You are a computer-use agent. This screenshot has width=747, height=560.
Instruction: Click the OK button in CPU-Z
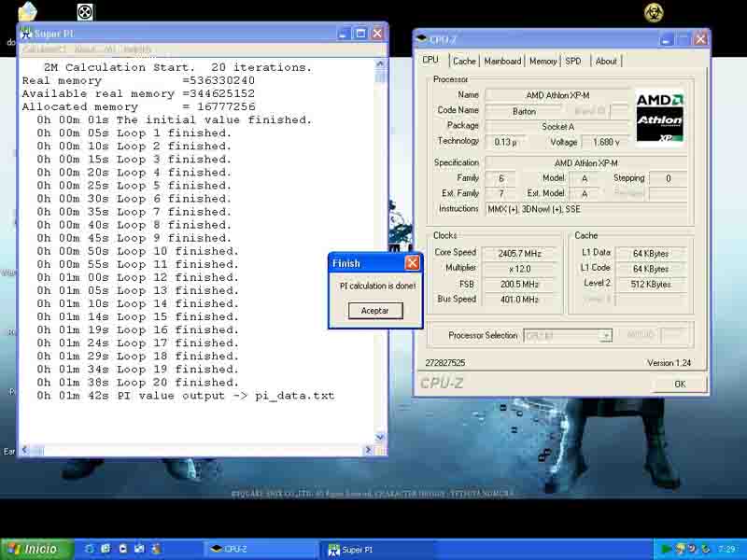pos(679,384)
